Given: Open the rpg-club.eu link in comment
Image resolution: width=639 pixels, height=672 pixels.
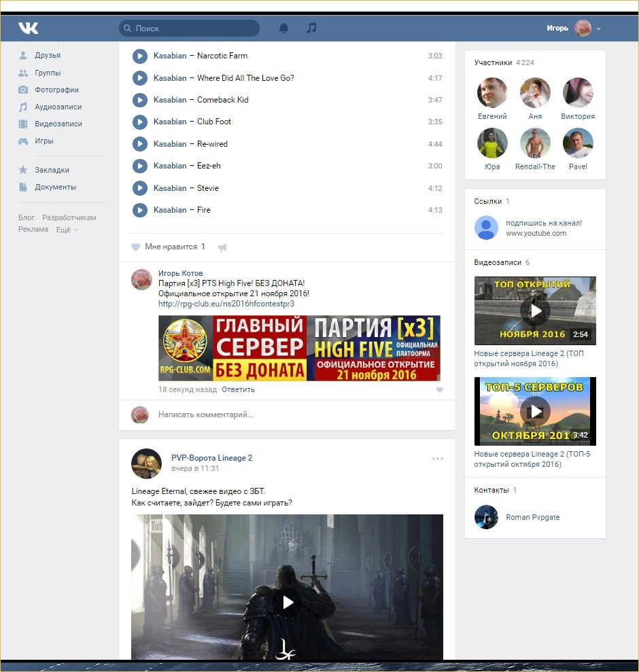Looking at the screenshot, I should tap(226, 304).
